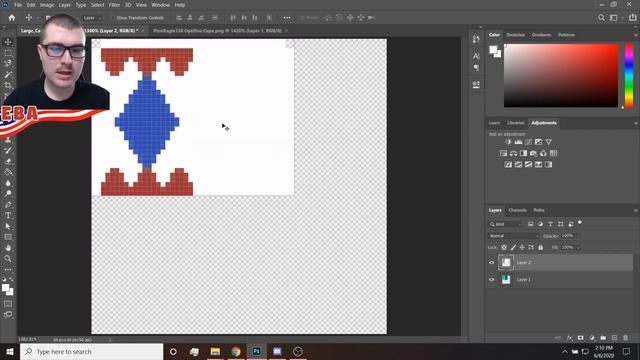Add a Vibrance adjustment triangle icon
This screenshot has width=640, height=360.
tap(549, 142)
